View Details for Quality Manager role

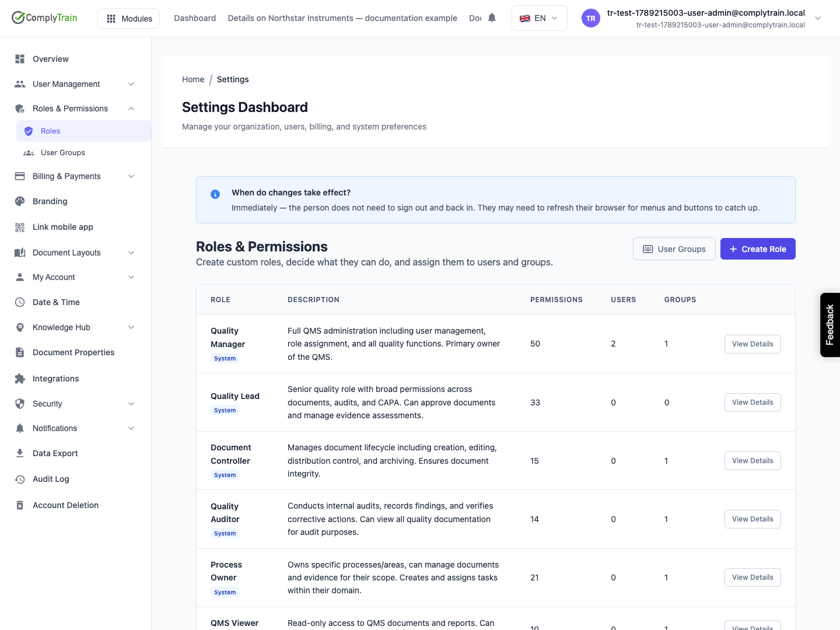pyautogui.click(x=752, y=344)
